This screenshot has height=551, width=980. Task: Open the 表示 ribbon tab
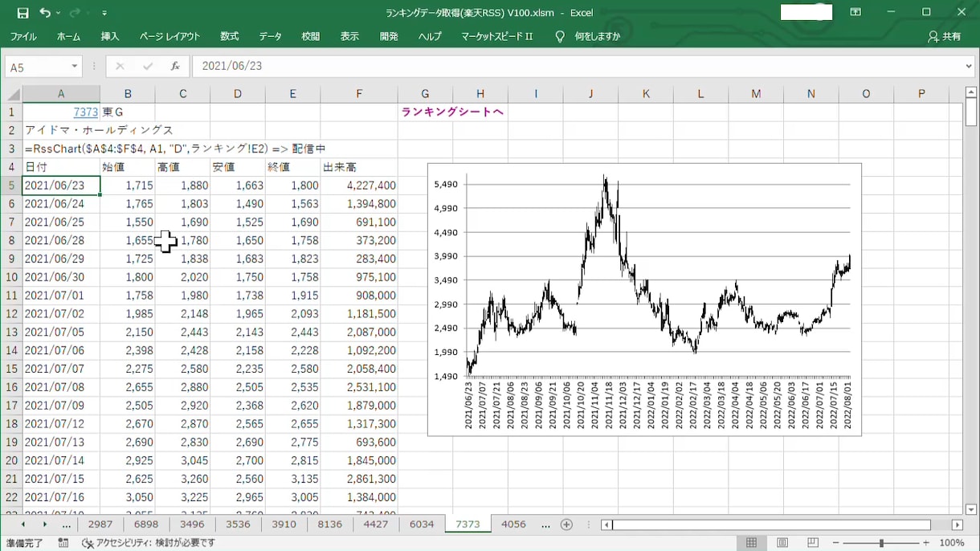349,36
